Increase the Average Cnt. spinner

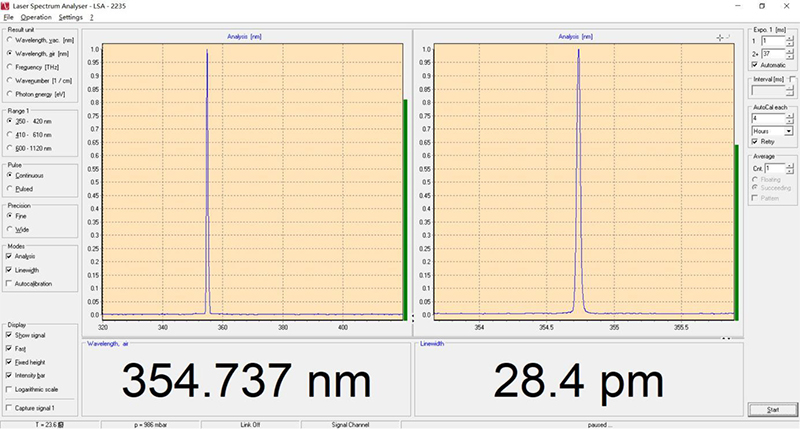coord(790,166)
